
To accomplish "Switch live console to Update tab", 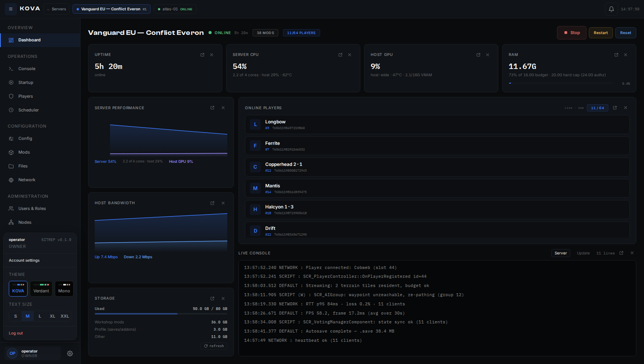I will [x=583, y=253].
